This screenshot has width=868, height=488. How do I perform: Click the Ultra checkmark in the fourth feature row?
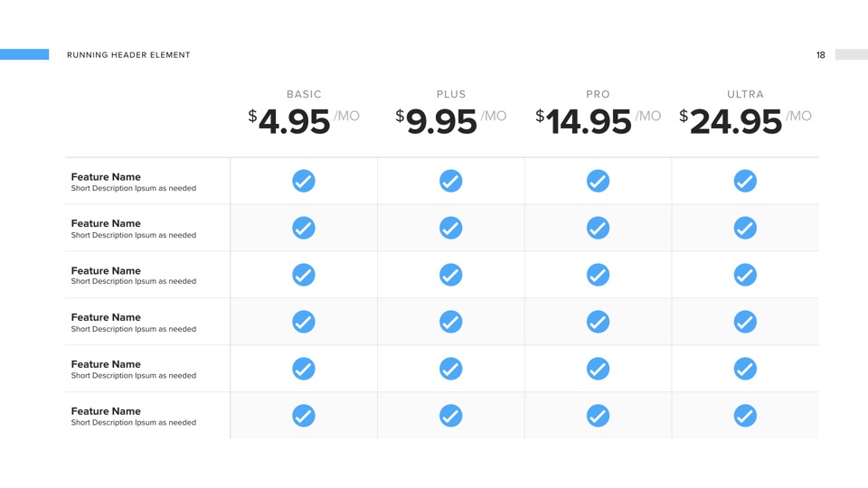click(744, 321)
